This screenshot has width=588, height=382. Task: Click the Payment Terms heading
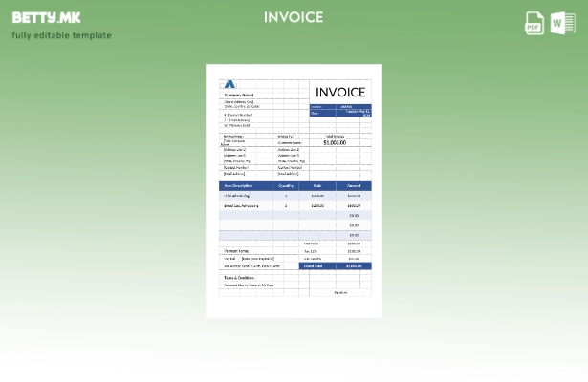click(236, 251)
